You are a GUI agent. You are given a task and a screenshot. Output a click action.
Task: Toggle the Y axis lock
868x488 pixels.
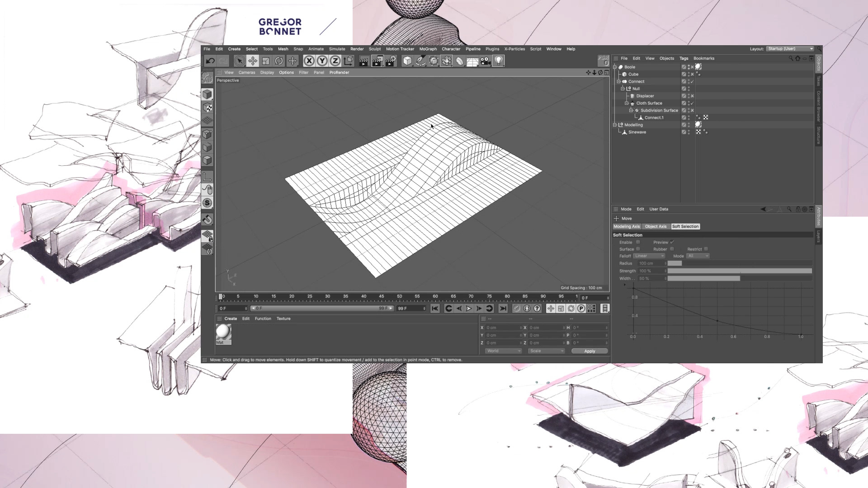tap(322, 61)
